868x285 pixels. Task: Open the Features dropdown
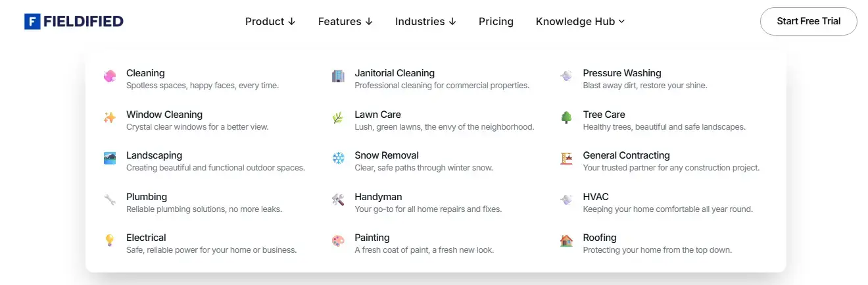[345, 21]
